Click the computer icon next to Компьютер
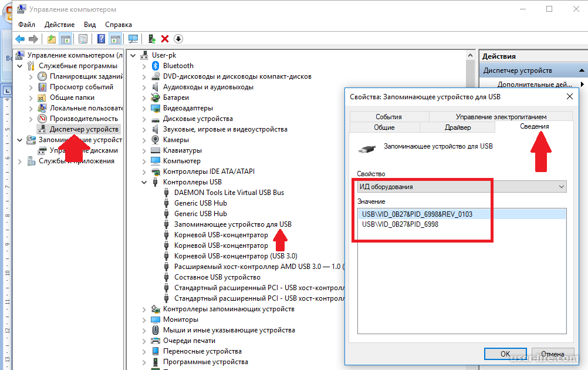 tap(156, 160)
